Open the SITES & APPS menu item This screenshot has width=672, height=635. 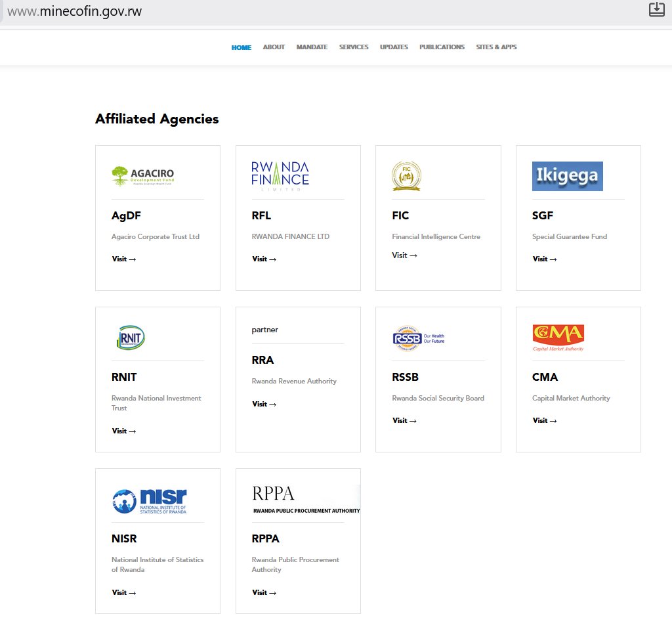point(496,47)
